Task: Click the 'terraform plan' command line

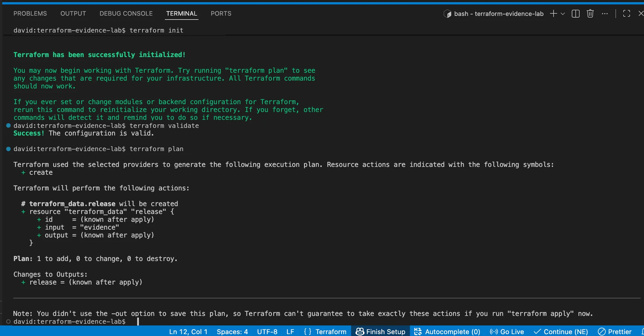Action: pos(99,149)
